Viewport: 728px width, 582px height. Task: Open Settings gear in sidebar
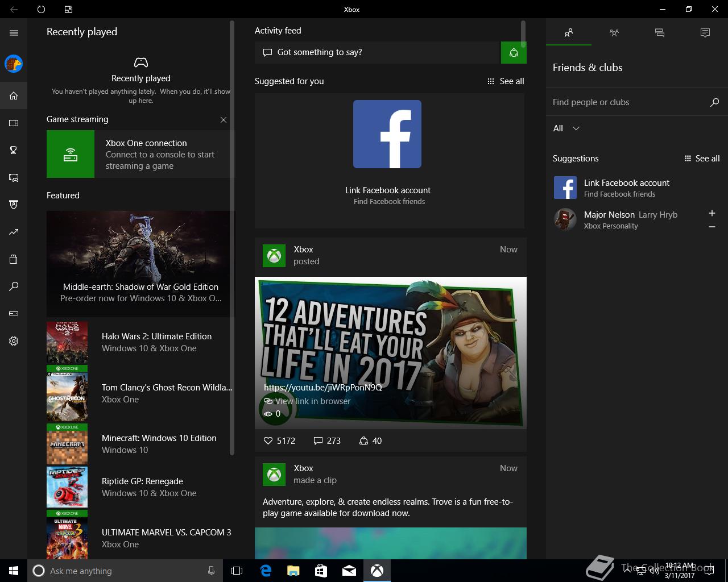pyautogui.click(x=14, y=341)
